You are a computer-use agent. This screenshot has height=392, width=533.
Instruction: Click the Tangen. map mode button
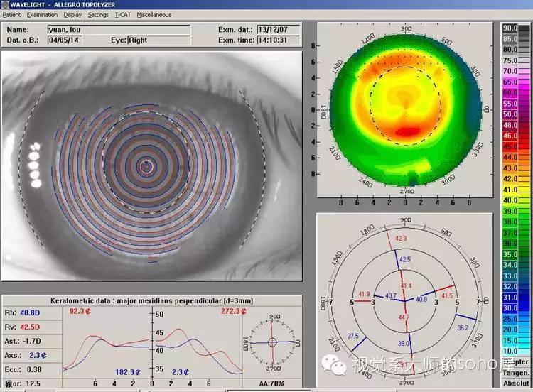tap(516, 373)
